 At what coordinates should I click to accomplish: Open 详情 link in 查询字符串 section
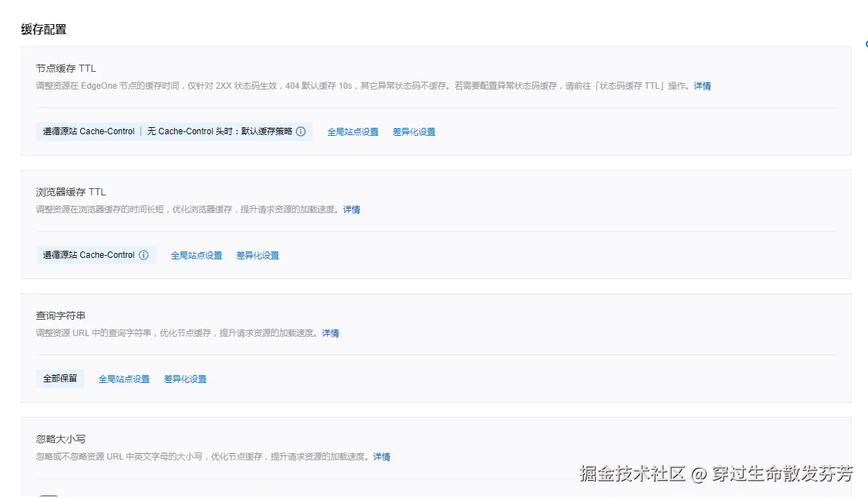[x=331, y=332]
